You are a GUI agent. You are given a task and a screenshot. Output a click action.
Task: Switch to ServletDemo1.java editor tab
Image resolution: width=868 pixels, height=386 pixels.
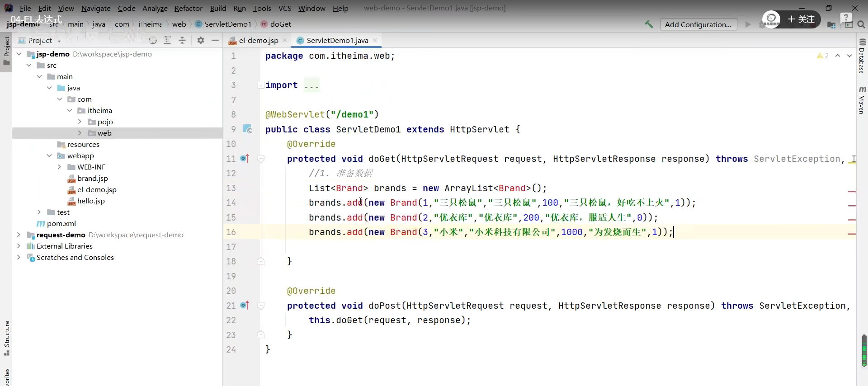coord(337,40)
